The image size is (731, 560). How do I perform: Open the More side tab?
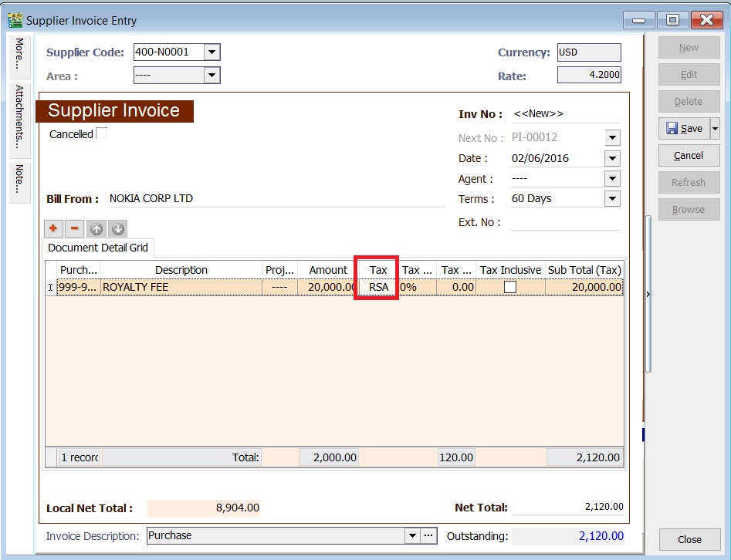(20, 54)
